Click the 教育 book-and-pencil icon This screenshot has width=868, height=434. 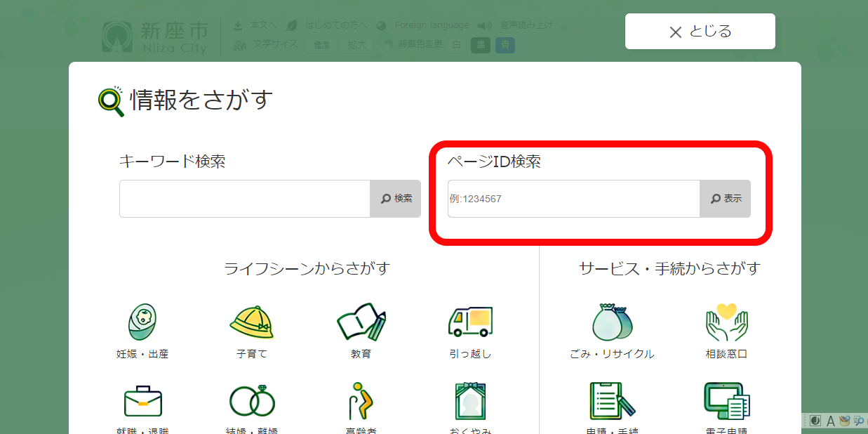click(361, 323)
